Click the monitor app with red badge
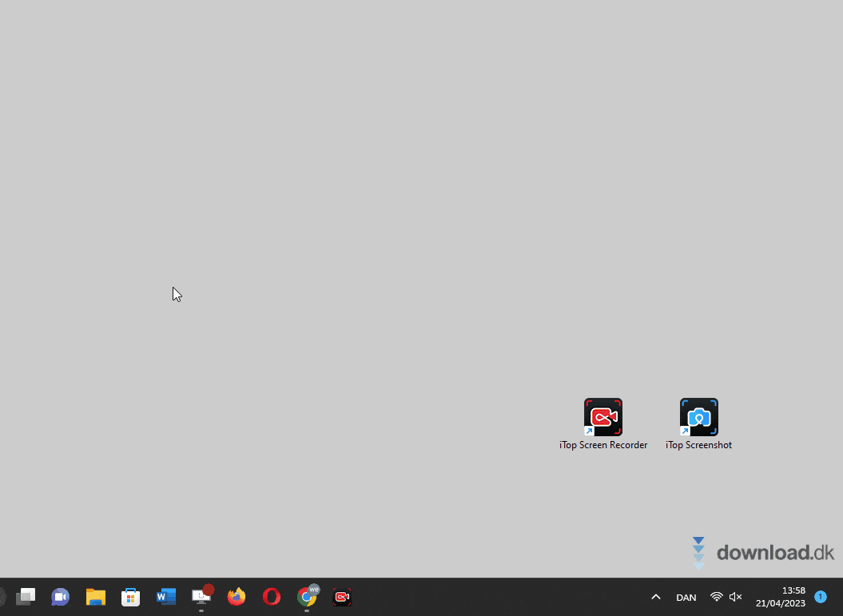The width and height of the screenshot is (843, 616). [201, 595]
